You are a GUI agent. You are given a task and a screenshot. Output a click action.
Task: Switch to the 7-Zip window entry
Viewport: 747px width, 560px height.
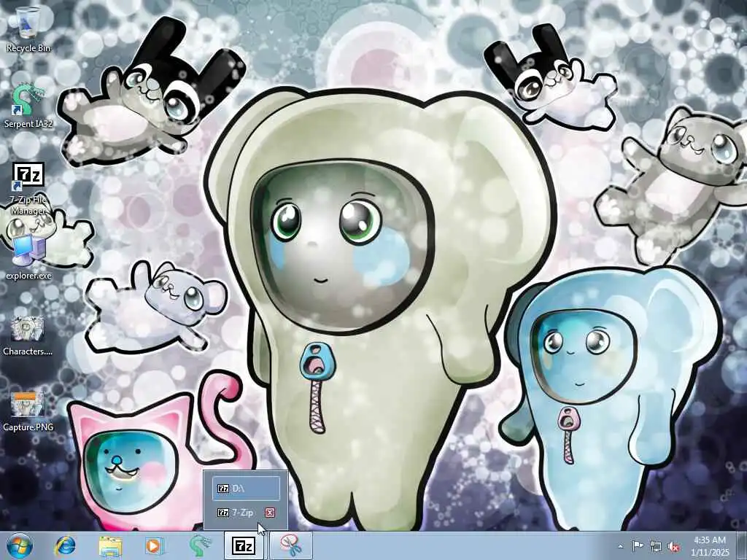click(243, 513)
